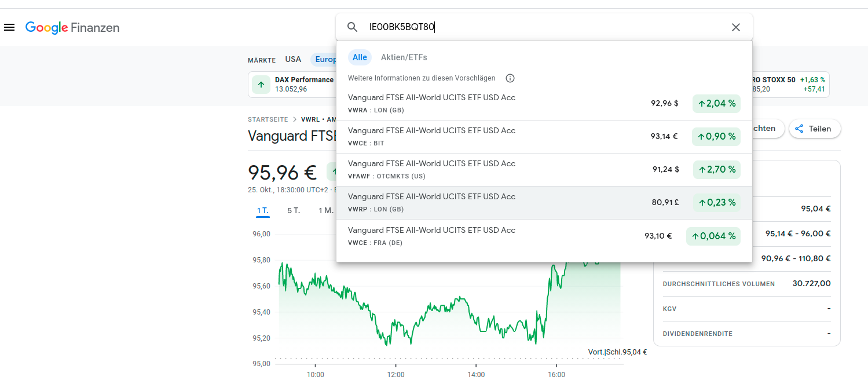Choose VWCE BIT suggestion
The width and height of the screenshot is (868, 380).
[431, 137]
